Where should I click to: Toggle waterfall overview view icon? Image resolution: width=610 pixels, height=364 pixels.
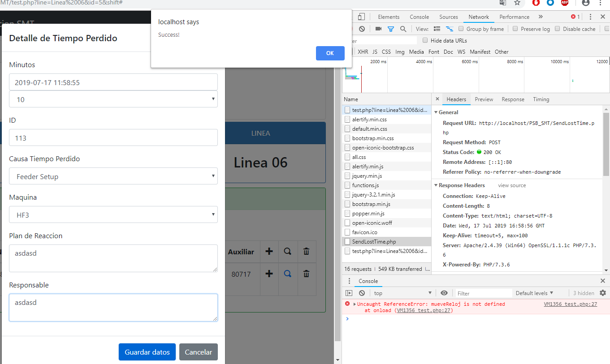point(449,29)
